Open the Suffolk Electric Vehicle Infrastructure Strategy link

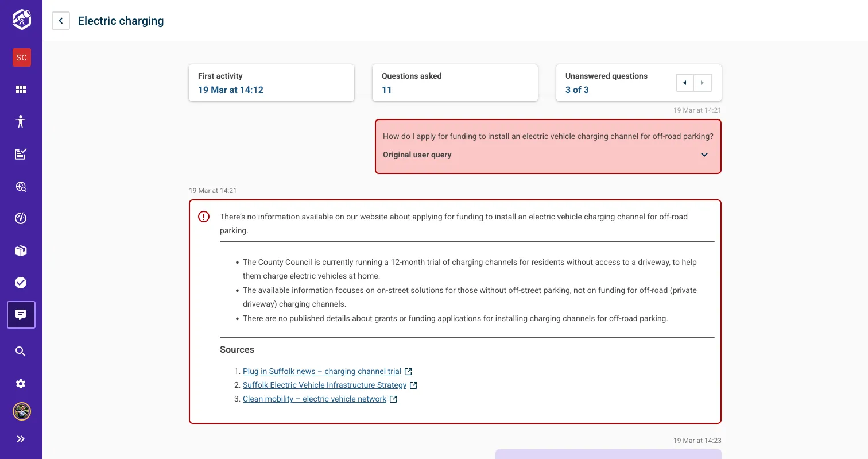(x=325, y=385)
